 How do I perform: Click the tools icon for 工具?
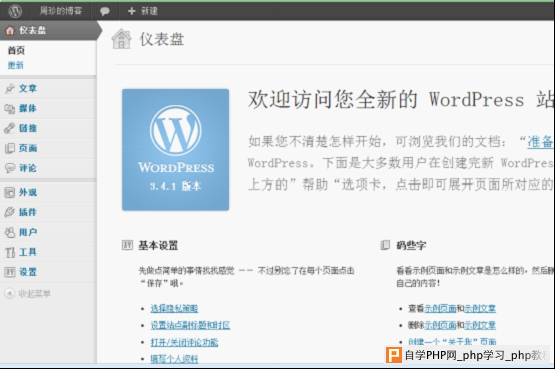pos(10,252)
